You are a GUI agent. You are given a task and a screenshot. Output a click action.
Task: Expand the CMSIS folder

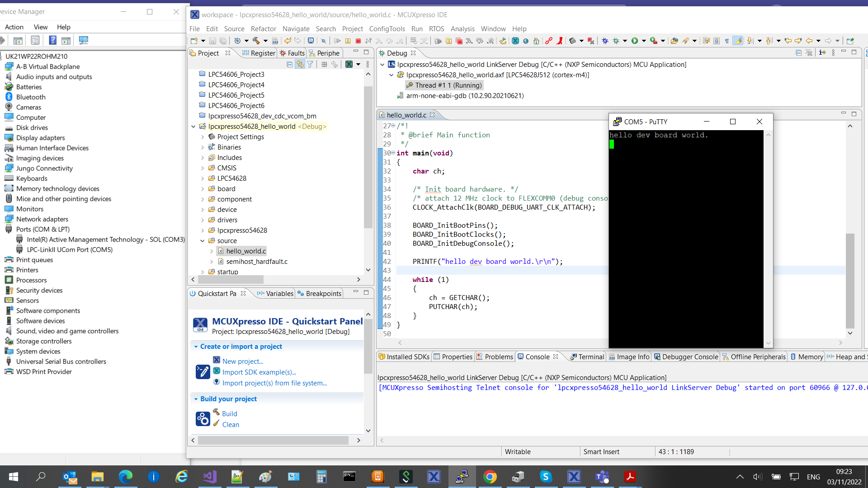point(203,168)
